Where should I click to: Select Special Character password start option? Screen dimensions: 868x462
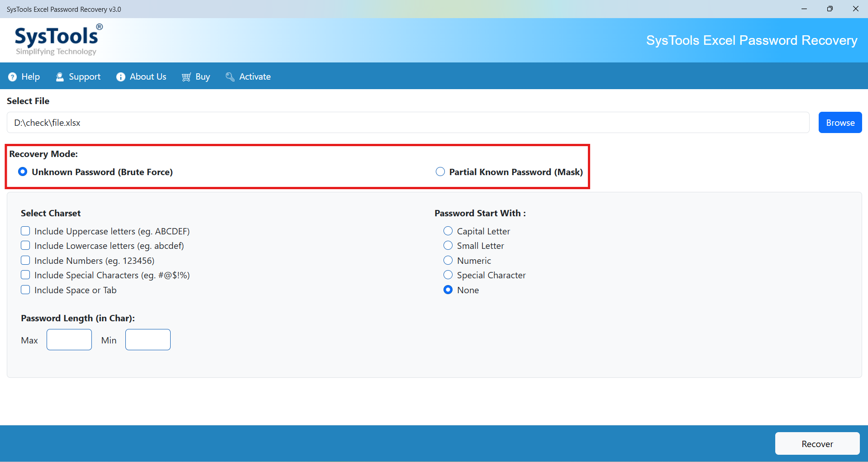click(x=448, y=275)
